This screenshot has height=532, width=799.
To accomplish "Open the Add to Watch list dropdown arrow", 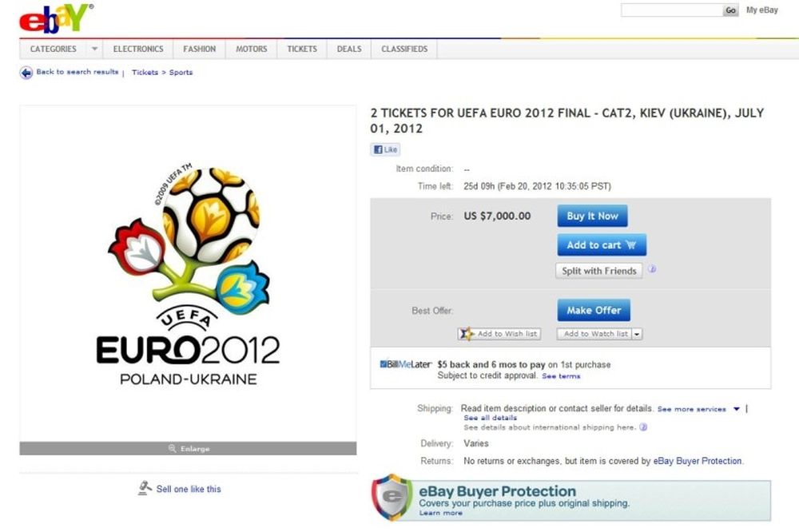I will pos(638,334).
